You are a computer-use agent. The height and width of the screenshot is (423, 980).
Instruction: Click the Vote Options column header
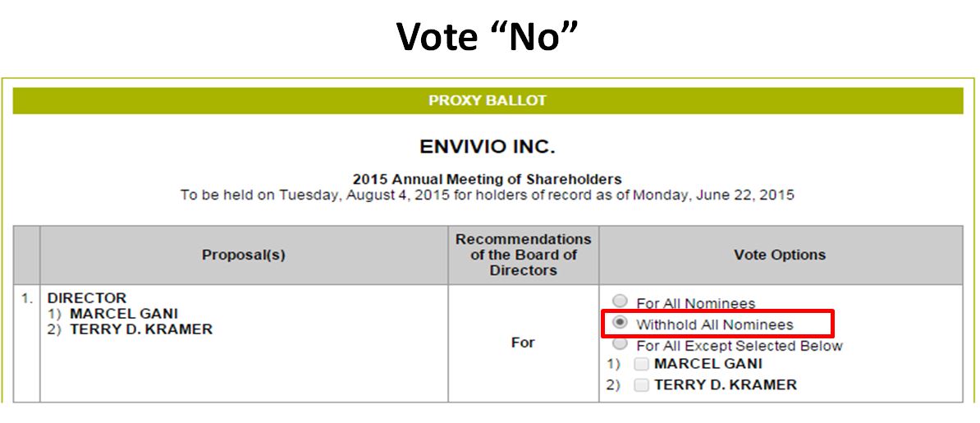click(780, 255)
